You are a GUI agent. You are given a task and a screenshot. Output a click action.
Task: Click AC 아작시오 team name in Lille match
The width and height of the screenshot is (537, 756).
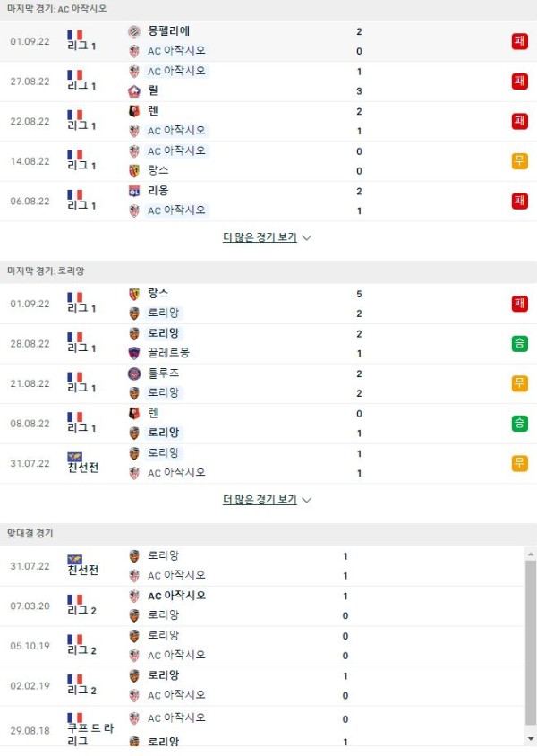click(x=176, y=71)
